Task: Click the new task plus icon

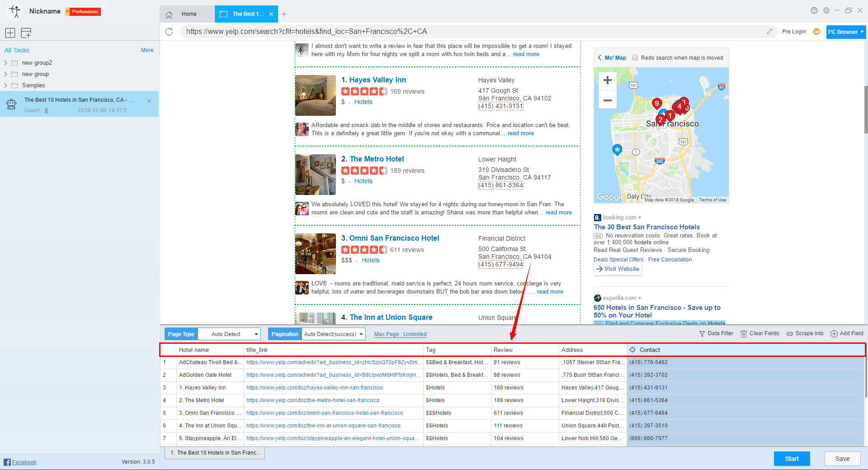Action: tap(10, 33)
